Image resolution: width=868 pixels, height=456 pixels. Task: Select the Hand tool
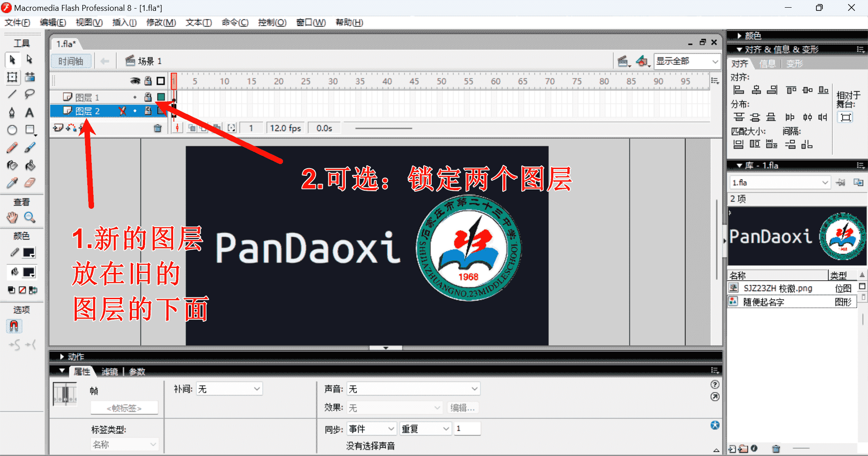click(12, 217)
